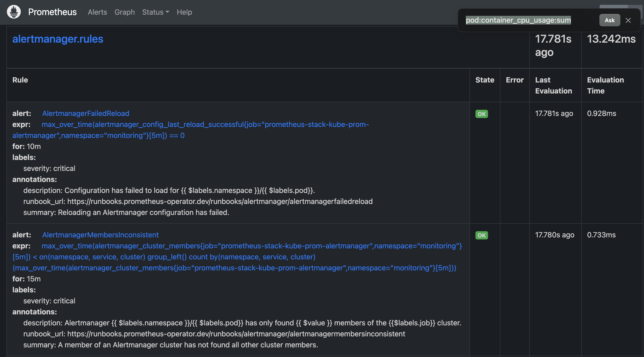This screenshot has width=644, height=357.
Task: Open the AlertmanagerFailedReload alert link
Action: pyautogui.click(x=85, y=113)
